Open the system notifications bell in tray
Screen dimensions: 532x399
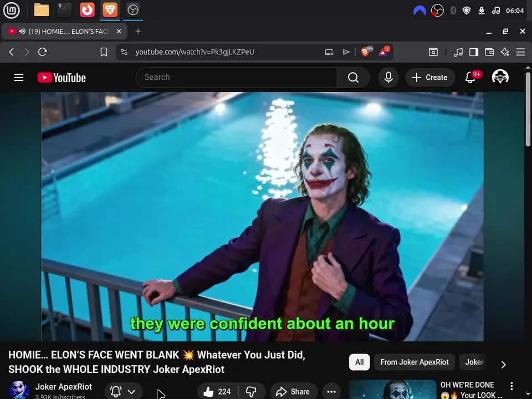[x=482, y=11]
